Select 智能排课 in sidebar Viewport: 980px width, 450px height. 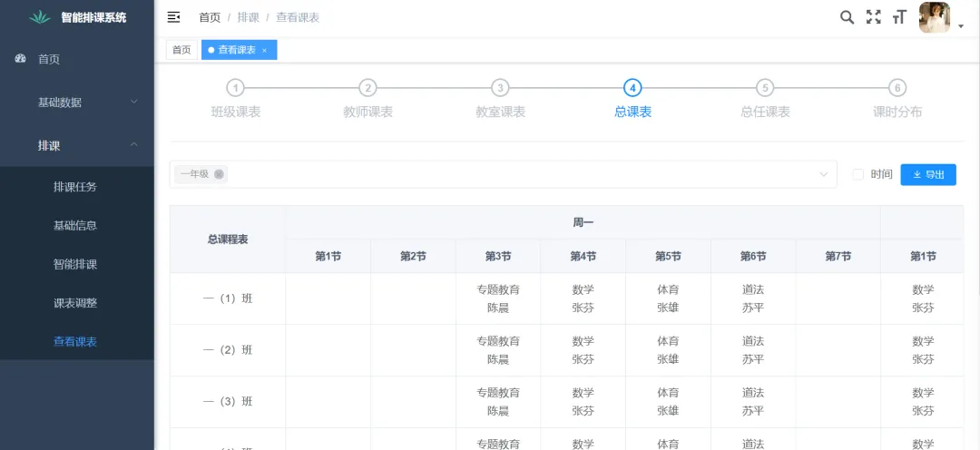(x=75, y=265)
